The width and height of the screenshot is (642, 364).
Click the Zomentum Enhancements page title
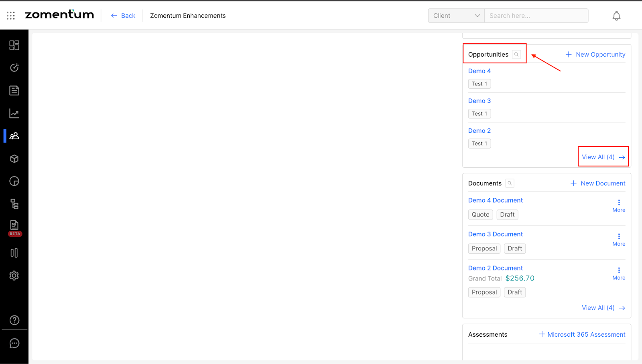pyautogui.click(x=188, y=16)
